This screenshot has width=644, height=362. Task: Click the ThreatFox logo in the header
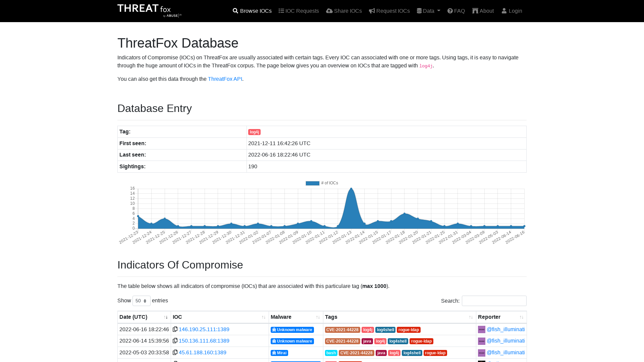click(x=150, y=11)
